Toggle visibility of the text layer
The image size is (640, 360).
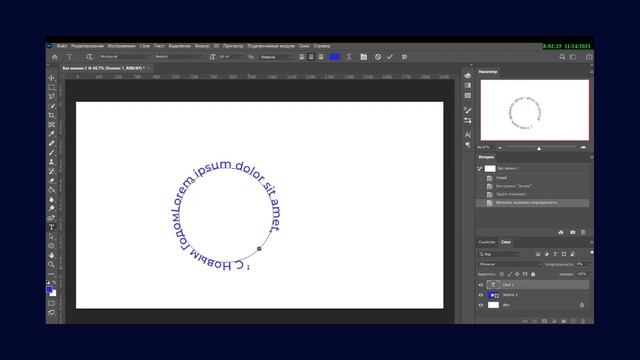tap(481, 285)
